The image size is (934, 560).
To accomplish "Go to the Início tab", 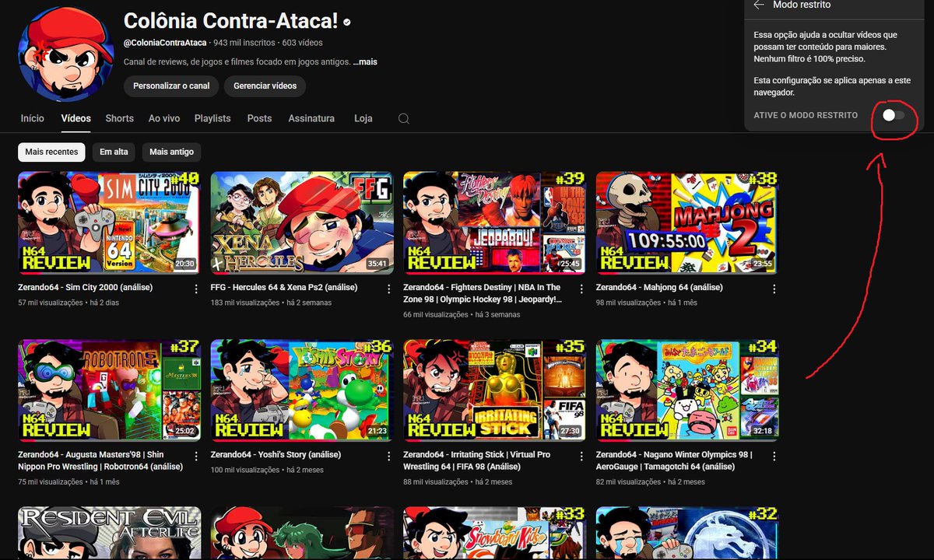I will click(x=33, y=118).
